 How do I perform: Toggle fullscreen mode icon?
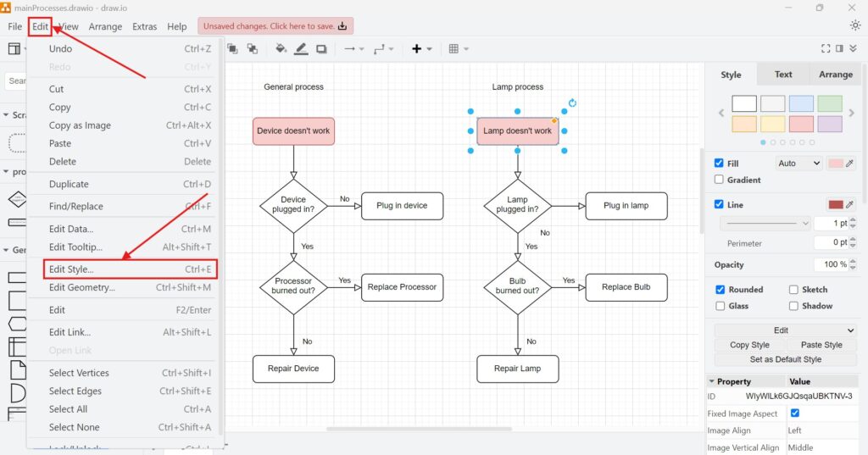[826, 49]
